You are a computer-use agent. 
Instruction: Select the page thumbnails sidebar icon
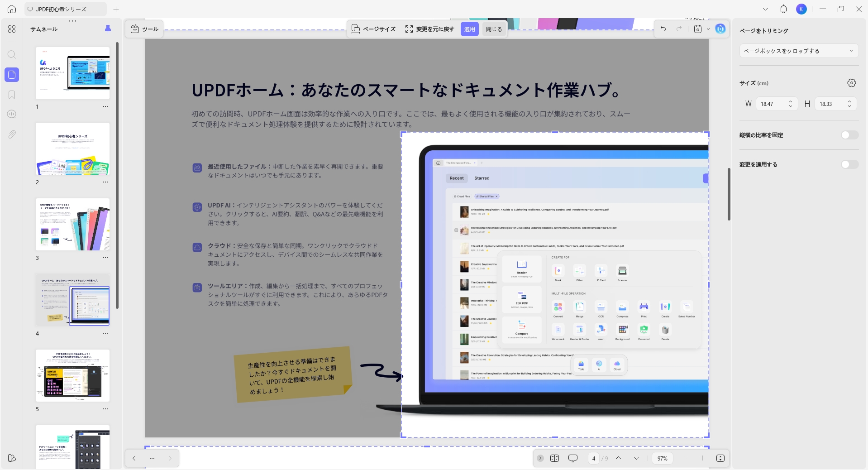click(x=12, y=75)
